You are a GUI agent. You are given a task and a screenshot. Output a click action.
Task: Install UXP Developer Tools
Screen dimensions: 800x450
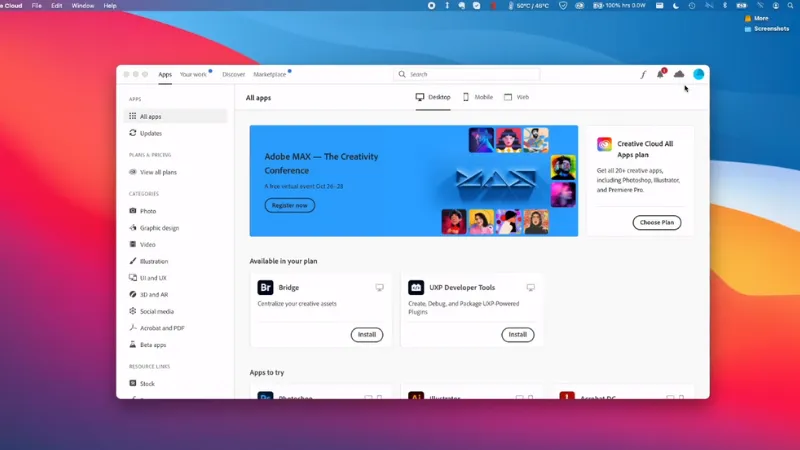click(x=518, y=335)
